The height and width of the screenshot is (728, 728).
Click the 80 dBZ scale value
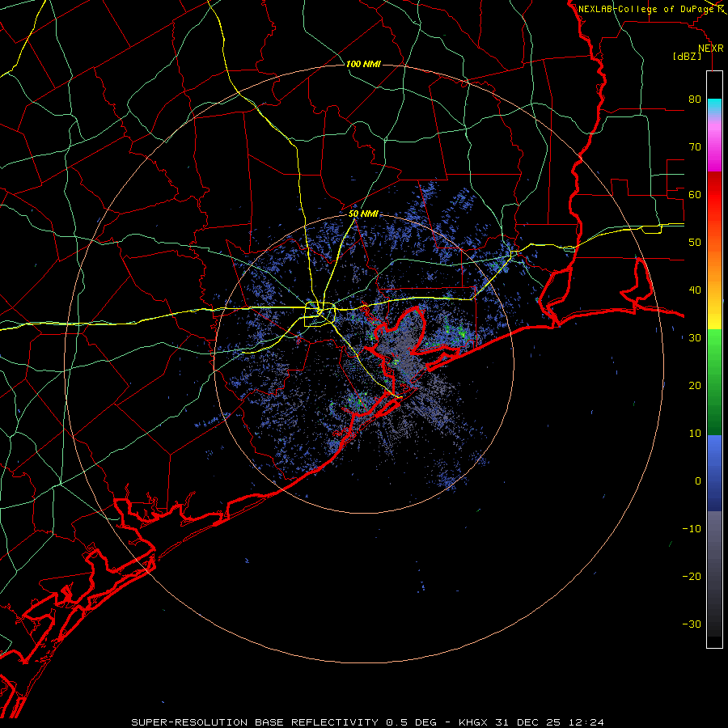(695, 99)
